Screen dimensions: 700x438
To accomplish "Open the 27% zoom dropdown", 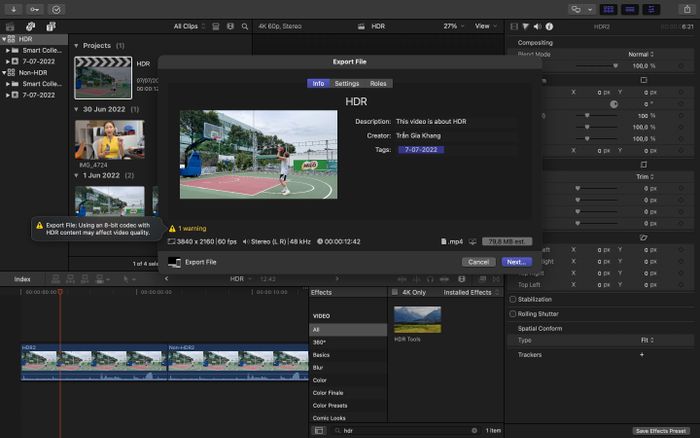I will coord(453,26).
